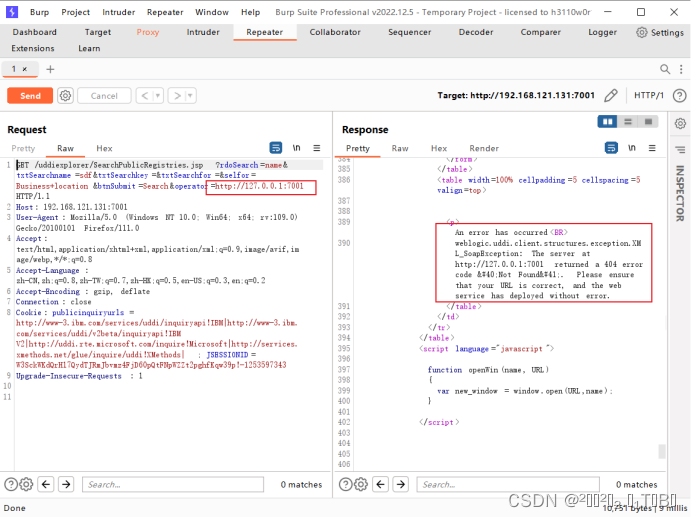This screenshot has width=691, height=518.
Task: Go to next request search match
Action: point(66,484)
